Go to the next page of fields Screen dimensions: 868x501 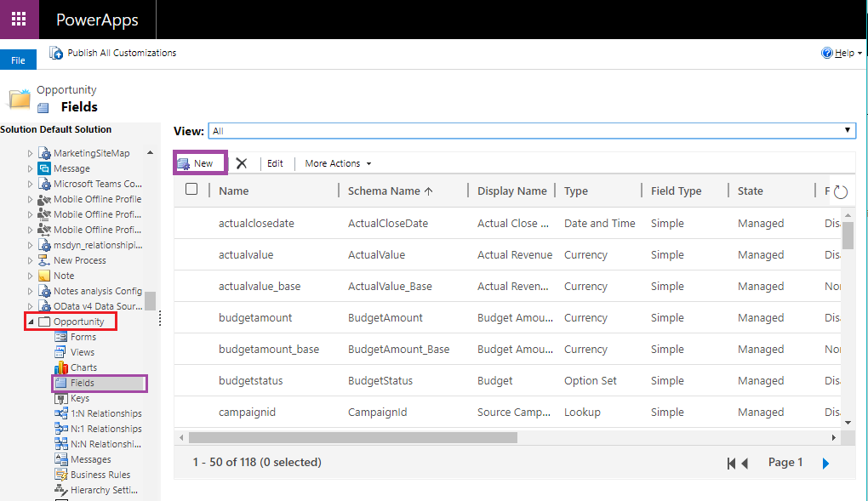826,464
